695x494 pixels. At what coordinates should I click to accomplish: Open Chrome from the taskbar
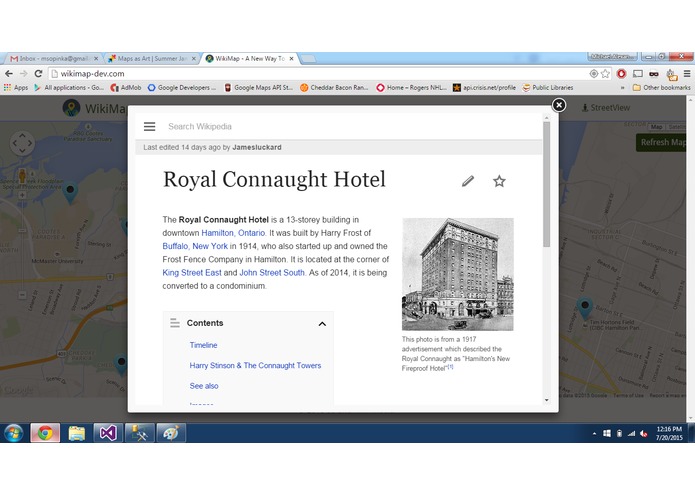point(45,433)
